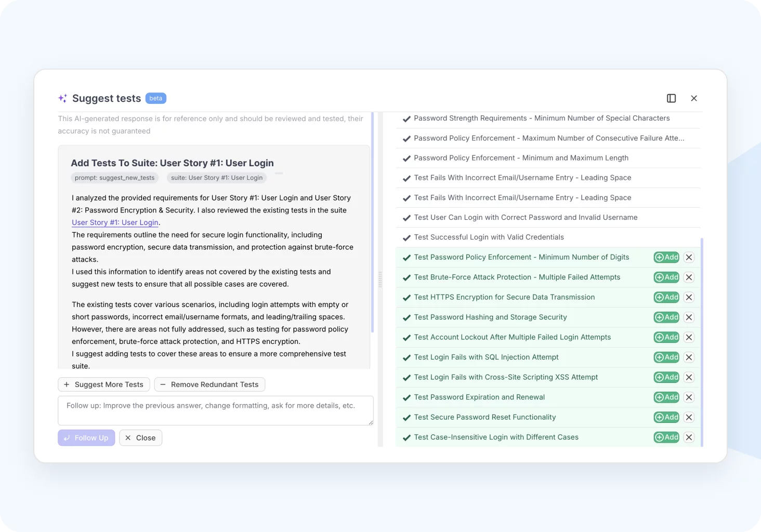This screenshot has width=761, height=532.
Task: Click the panel divider drag handle
Action: click(380, 280)
